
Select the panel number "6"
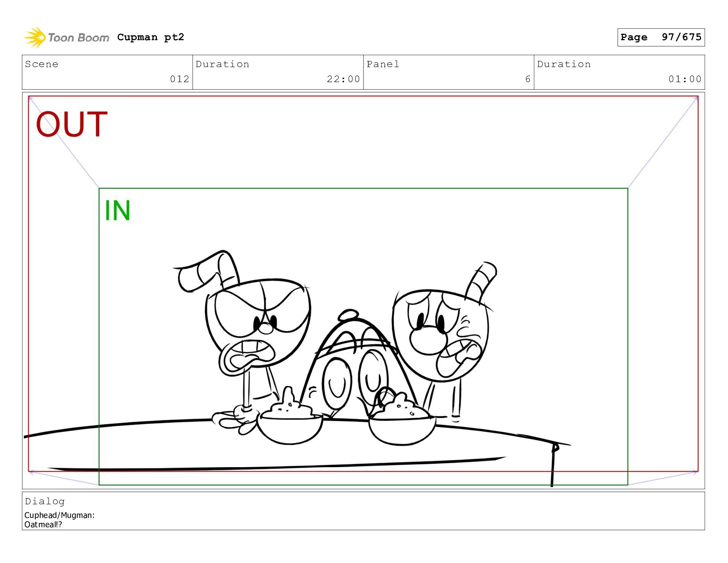click(528, 79)
